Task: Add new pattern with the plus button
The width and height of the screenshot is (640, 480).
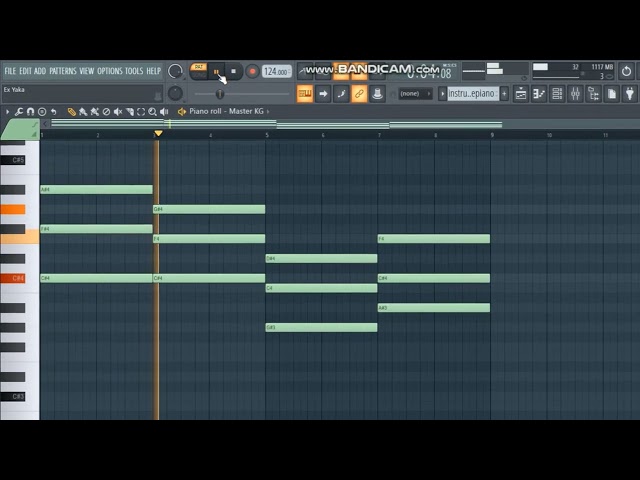Action: [x=504, y=94]
